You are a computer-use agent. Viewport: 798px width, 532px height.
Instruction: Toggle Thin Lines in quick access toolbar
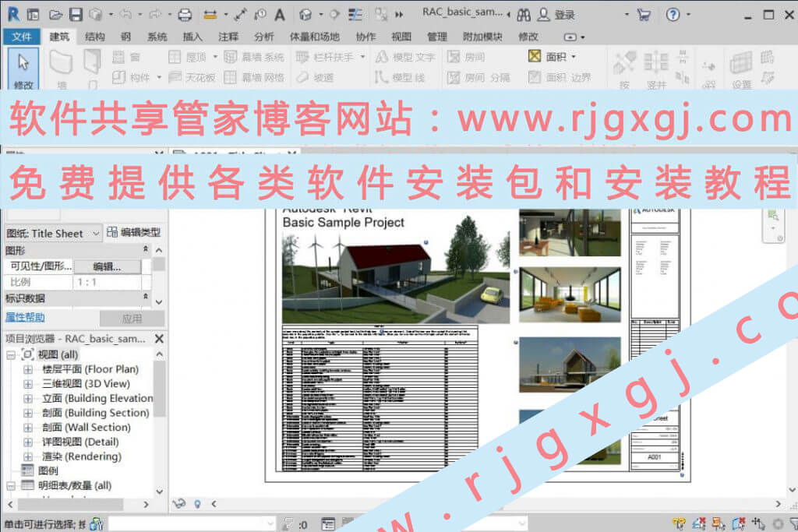pyautogui.click(x=355, y=15)
